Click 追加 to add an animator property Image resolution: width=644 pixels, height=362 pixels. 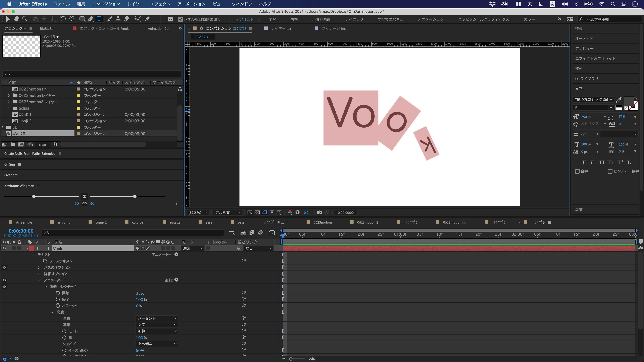pyautogui.click(x=176, y=280)
